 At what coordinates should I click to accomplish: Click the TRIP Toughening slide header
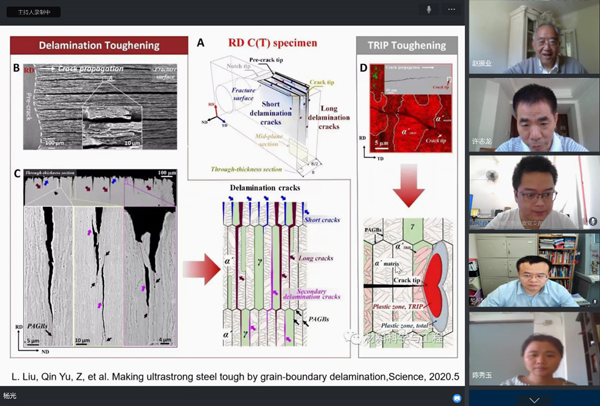point(406,45)
